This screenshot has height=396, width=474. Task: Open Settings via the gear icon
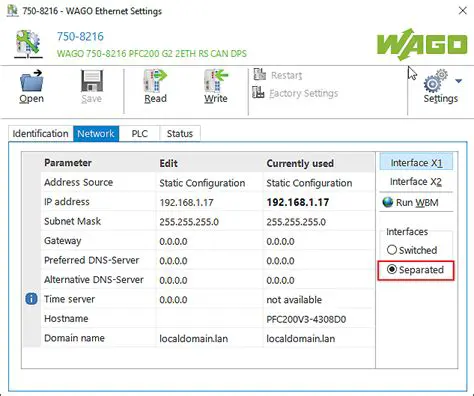pos(436,81)
